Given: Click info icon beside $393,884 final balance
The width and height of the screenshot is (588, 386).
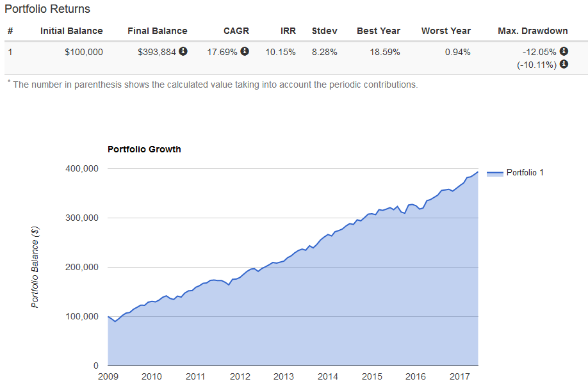Looking at the screenshot, I should 183,51.
